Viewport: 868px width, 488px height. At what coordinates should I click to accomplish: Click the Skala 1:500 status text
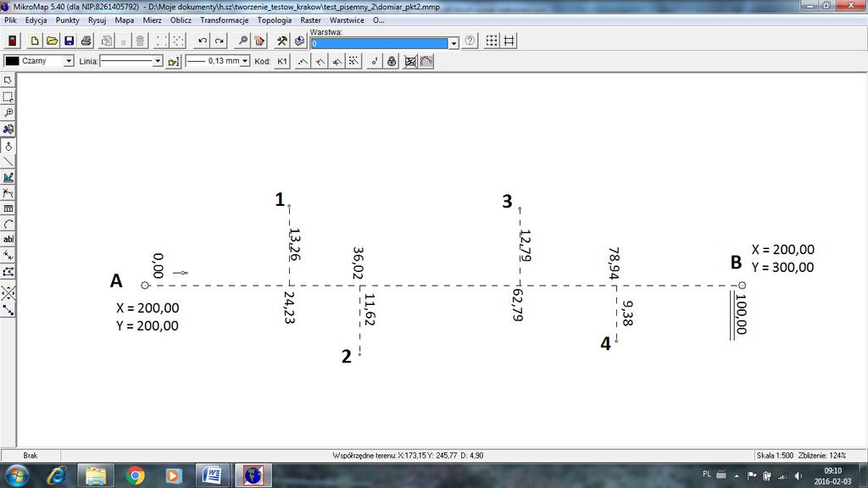point(775,455)
